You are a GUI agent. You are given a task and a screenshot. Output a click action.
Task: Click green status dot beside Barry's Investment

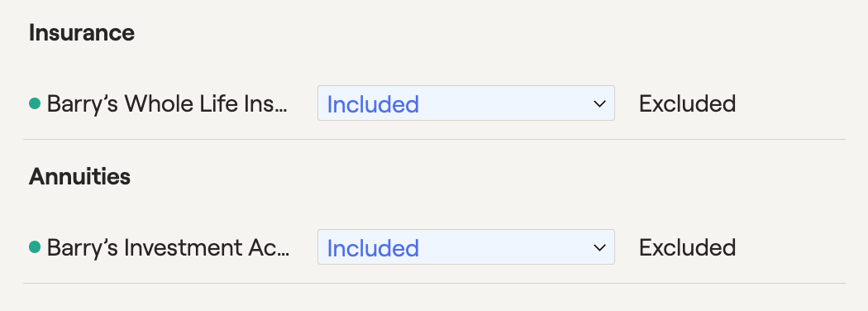(x=35, y=247)
